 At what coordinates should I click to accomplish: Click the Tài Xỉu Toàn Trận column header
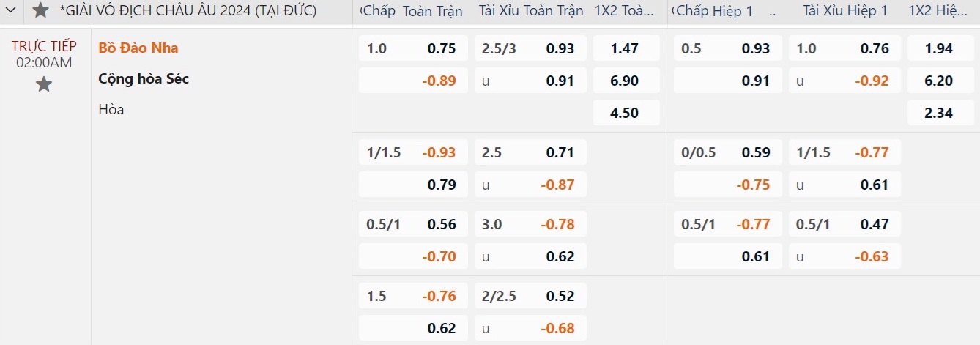click(531, 10)
